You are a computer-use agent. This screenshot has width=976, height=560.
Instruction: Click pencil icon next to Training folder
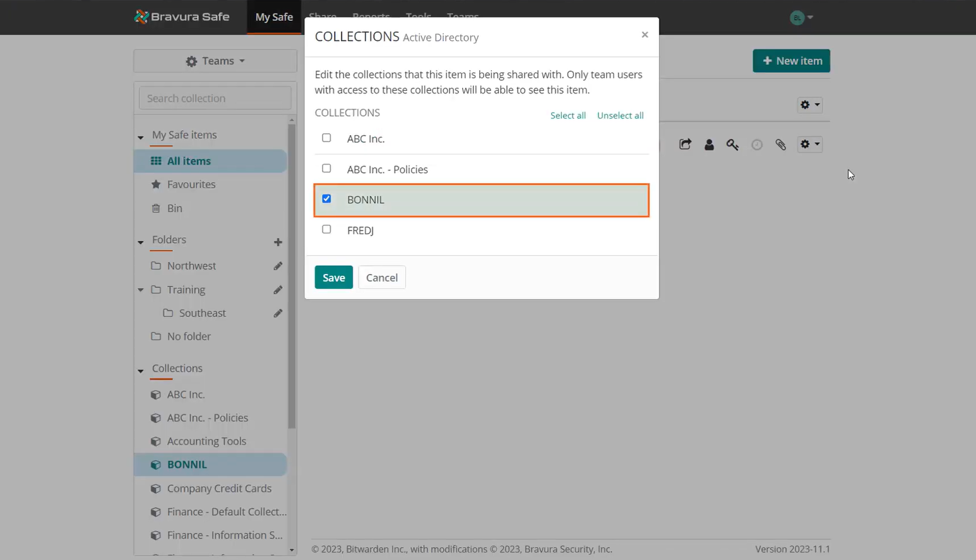pyautogui.click(x=278, y=290)
